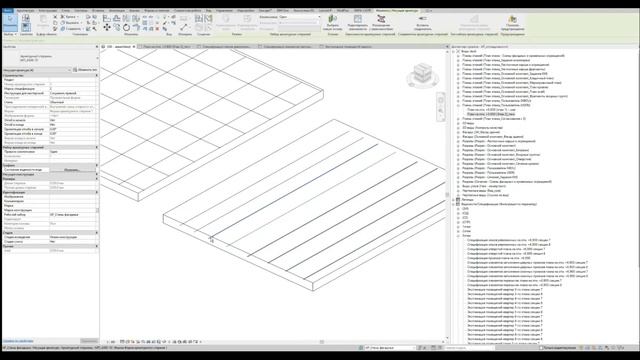
Task: Close the active 3D view tab
Action: [x=134, y=47]
